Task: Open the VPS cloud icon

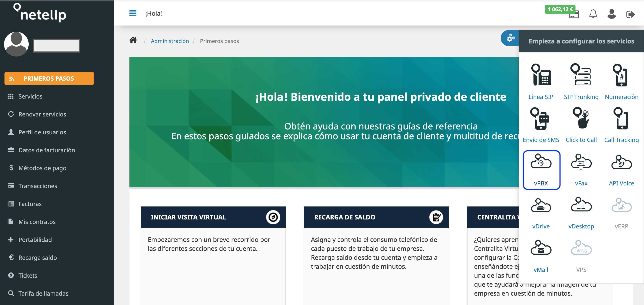Action: coord(581,247)
